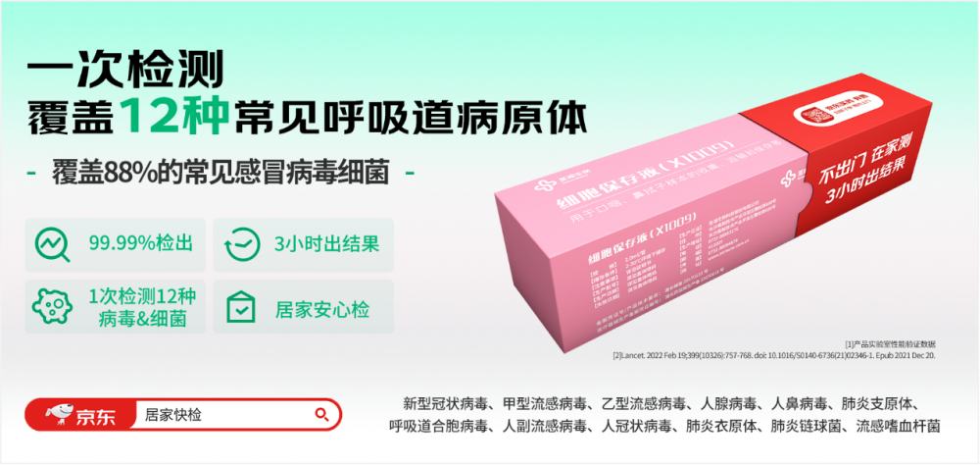Select the 1次检测12种病毒&细菌 card

(x=115, y=307)
